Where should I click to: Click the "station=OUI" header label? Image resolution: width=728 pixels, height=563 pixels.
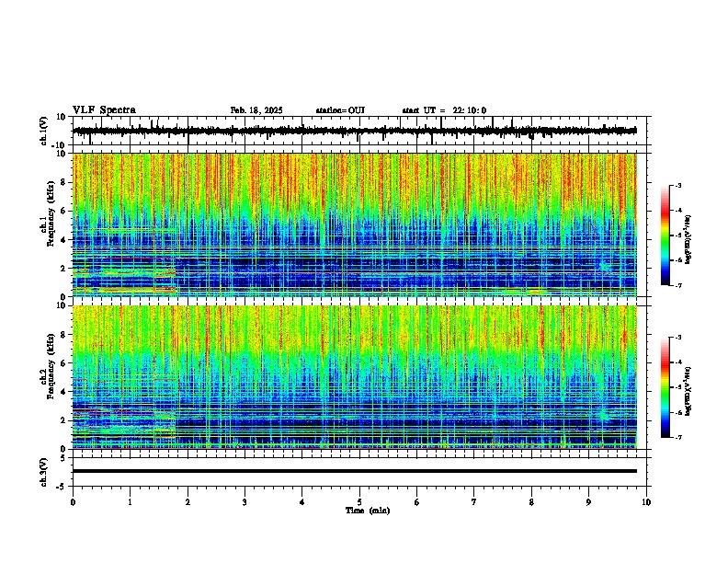[x=340, y=110]
